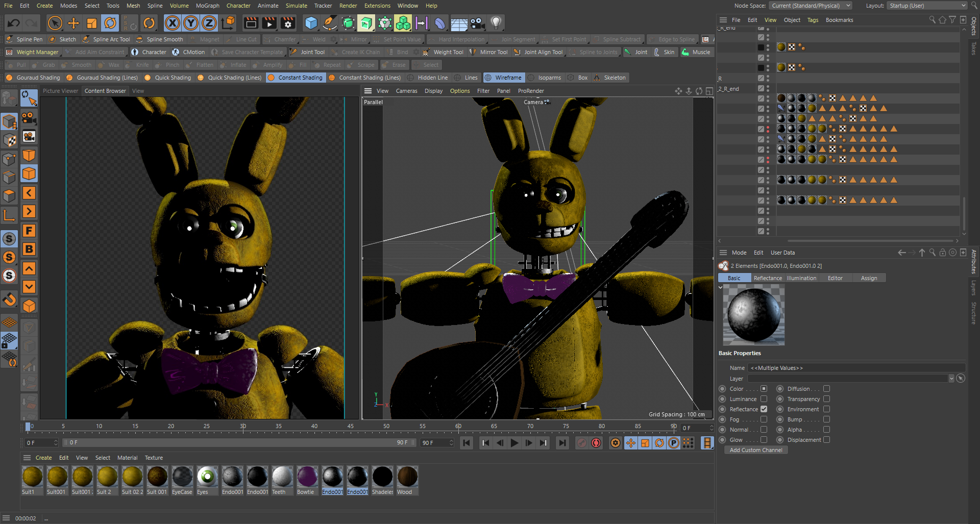
Task: Activate the Scale tool
Action: click(92, 23)
